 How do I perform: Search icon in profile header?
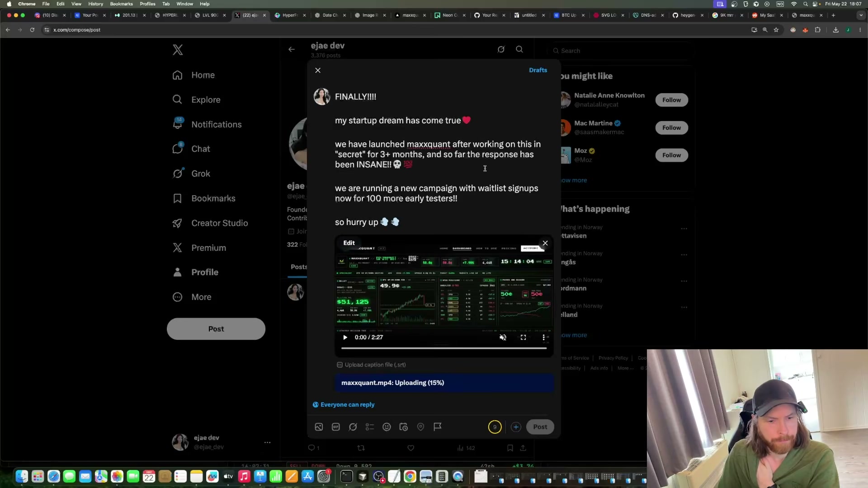(x=519, y=49)
